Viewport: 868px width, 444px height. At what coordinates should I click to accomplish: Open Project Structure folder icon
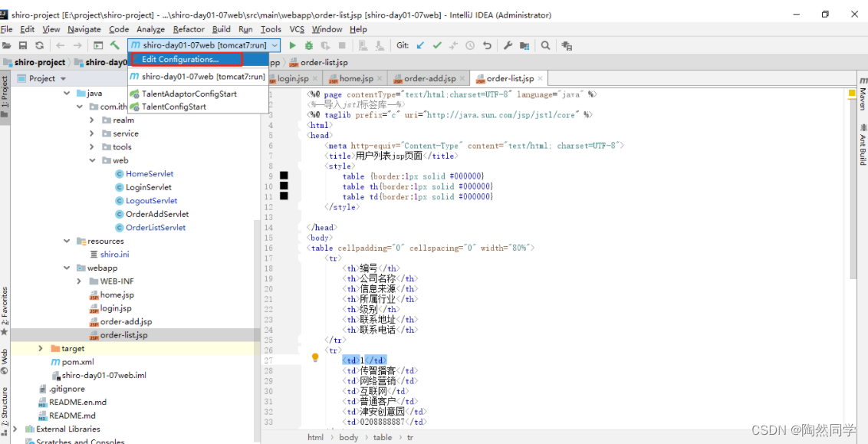[524, 45]
